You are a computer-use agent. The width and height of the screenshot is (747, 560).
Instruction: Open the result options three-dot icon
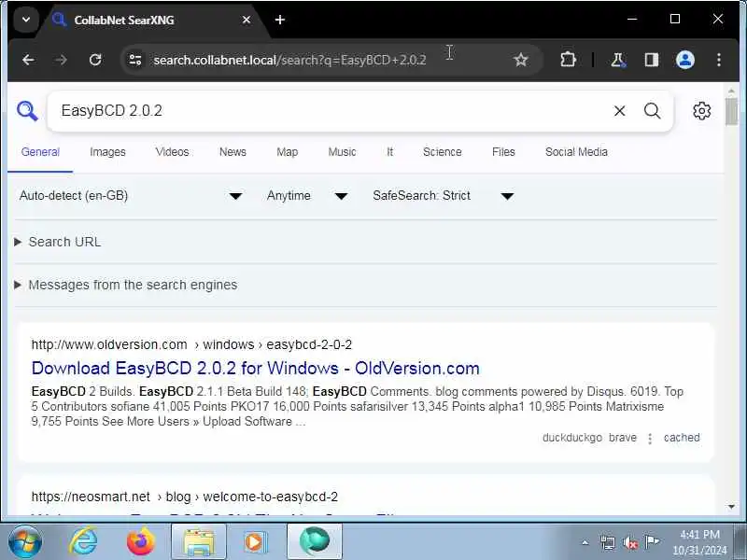coord(650,438)
